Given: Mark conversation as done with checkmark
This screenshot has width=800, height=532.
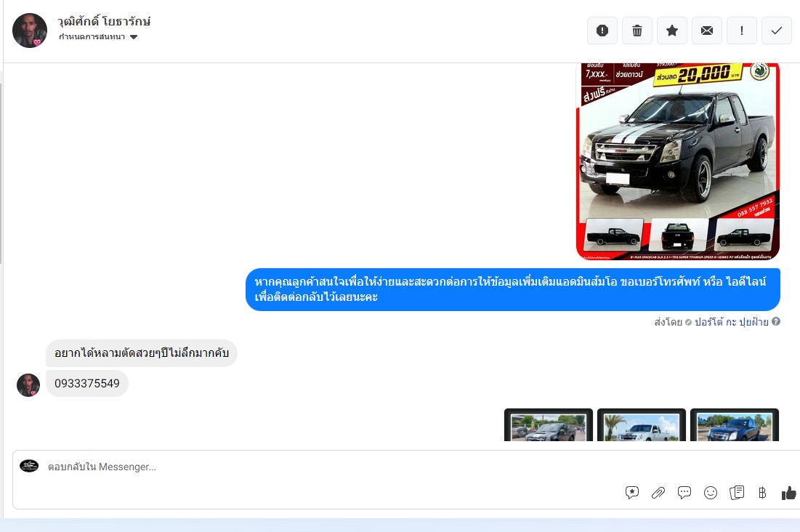Looking at the screenshot, I should point(777,31).
